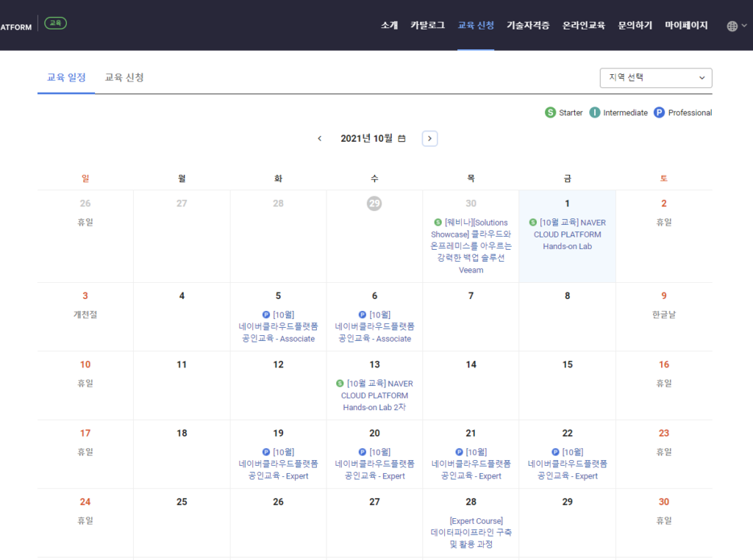Open the 문의하기 menu
The image size is (753, 560).
point(635,26)
